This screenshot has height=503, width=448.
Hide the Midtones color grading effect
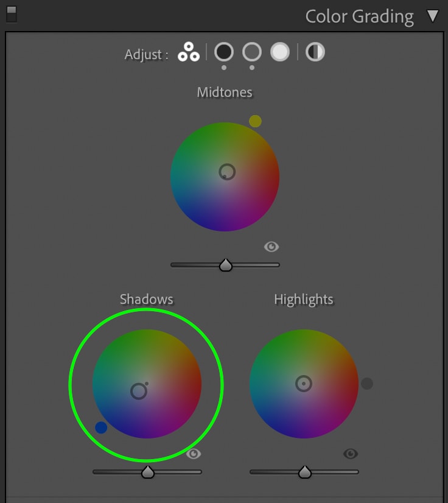pyautogui.click(x=271, y=247)
